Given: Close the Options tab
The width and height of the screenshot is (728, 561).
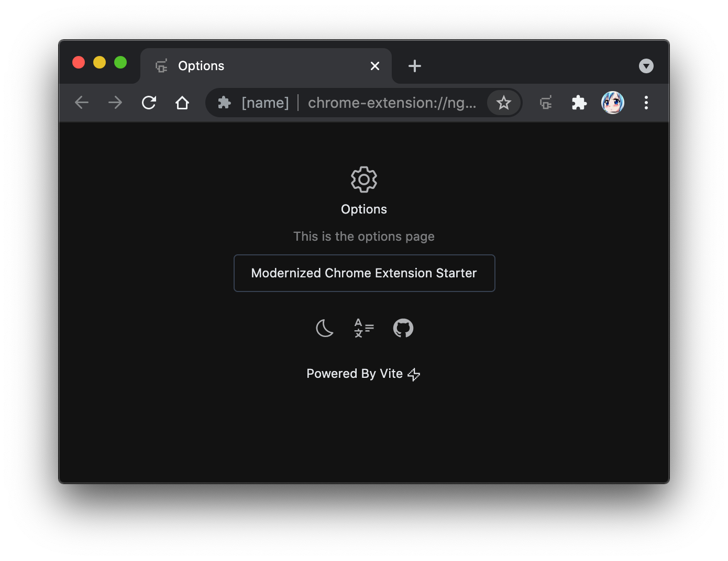Looking at the screenshot, I should 375,66.
